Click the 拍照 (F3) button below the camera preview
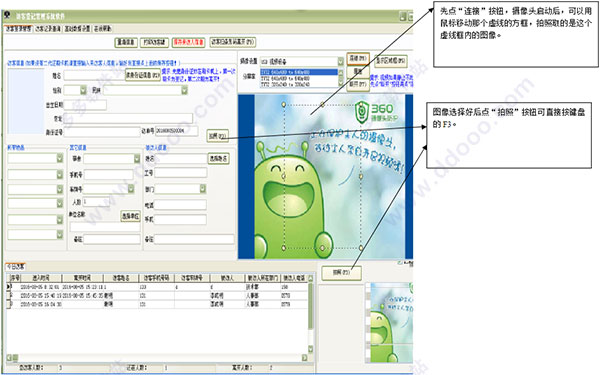600x375 pixels. (341, 273)
